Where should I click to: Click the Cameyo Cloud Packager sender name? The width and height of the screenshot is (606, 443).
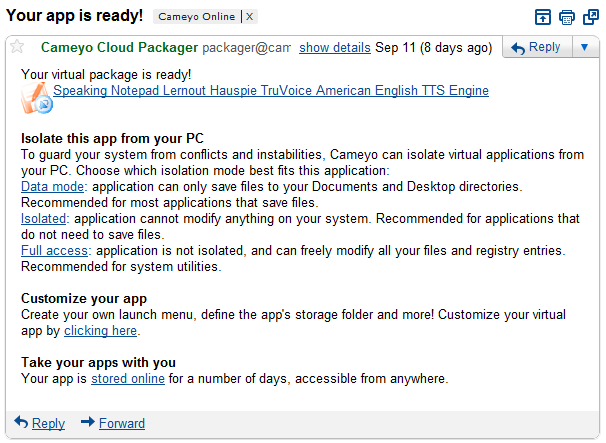[119, 48]
